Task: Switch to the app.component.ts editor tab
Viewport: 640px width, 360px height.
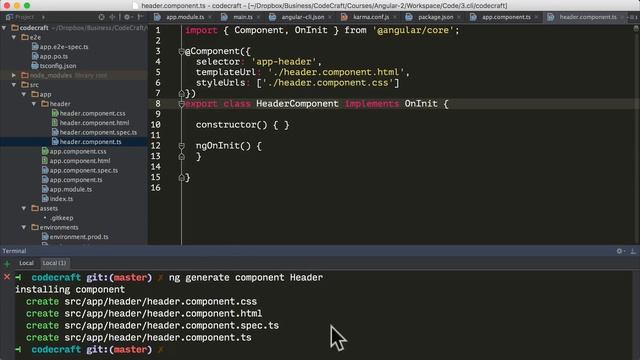Action: pyautogui.click(x=506, y=17)
